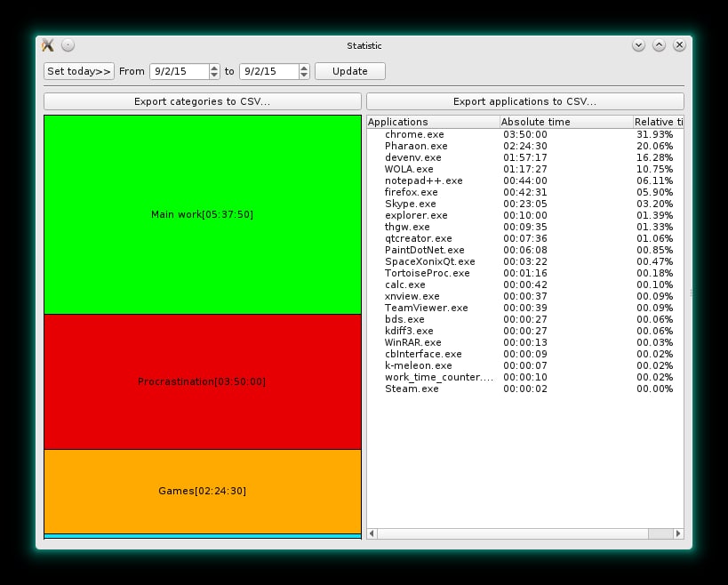Select the TeamViewer.exe row
This screenshot has width=728, height=585.
click(x=525, y=308)
